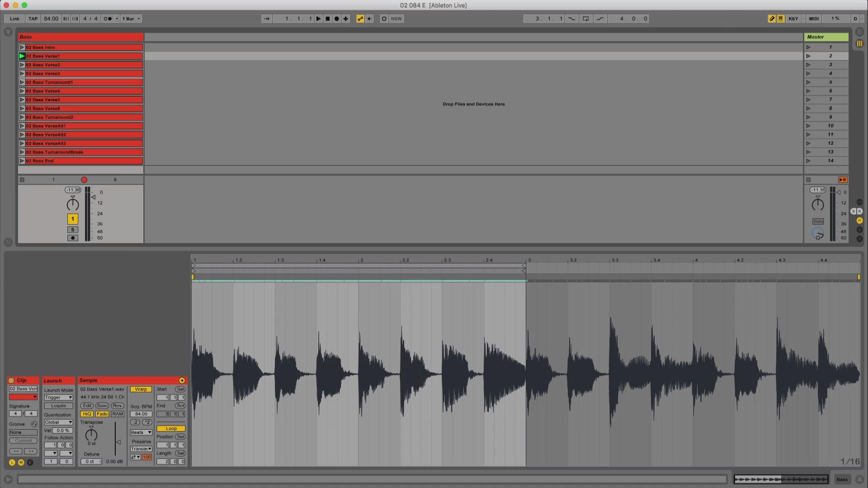Toggle the Metronome button
The image size is (868, 488).
108,19
